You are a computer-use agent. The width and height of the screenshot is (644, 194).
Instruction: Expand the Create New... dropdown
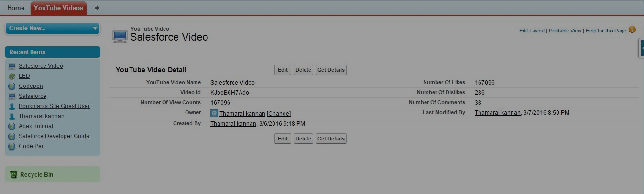pos(53,28)
